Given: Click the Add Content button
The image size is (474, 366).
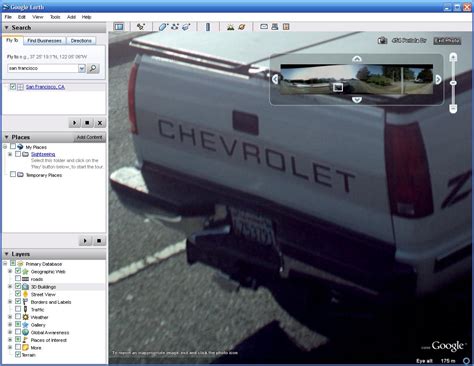Looking at the screenshot, I should (89, 137).
